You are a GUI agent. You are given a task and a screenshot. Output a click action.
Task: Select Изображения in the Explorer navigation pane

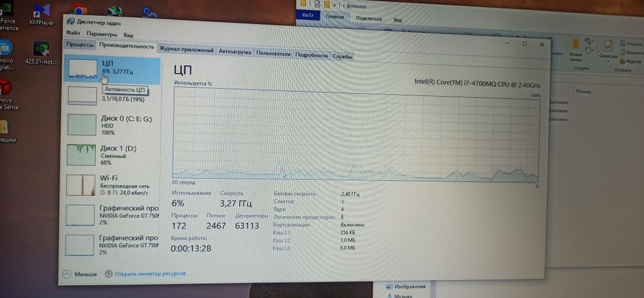click(x=406, y=286)
